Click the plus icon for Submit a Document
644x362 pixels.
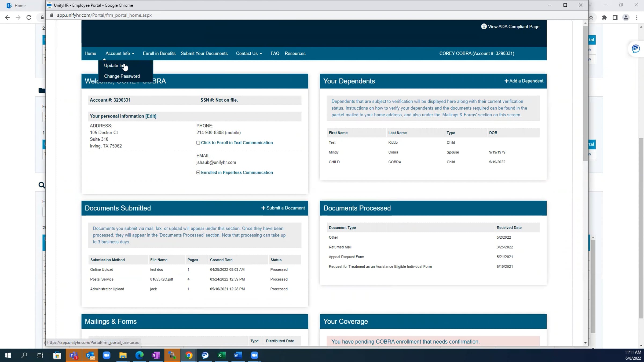[263, 208]
